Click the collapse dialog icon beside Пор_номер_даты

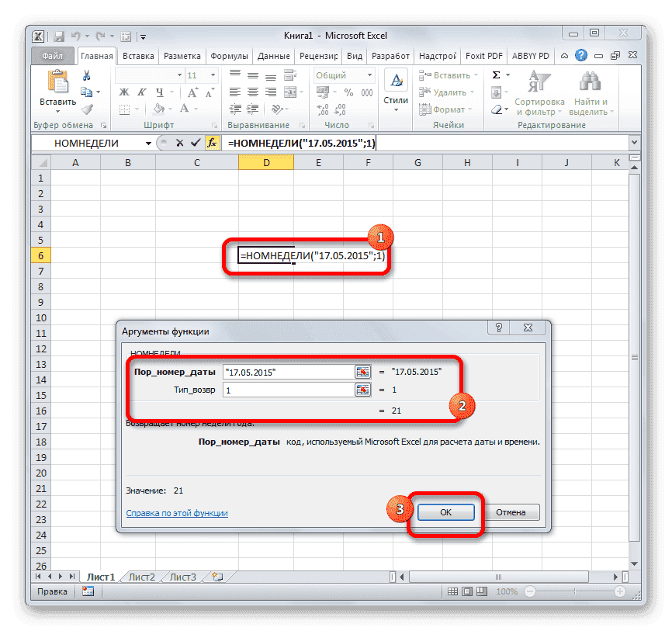click(x=362, y=372)
